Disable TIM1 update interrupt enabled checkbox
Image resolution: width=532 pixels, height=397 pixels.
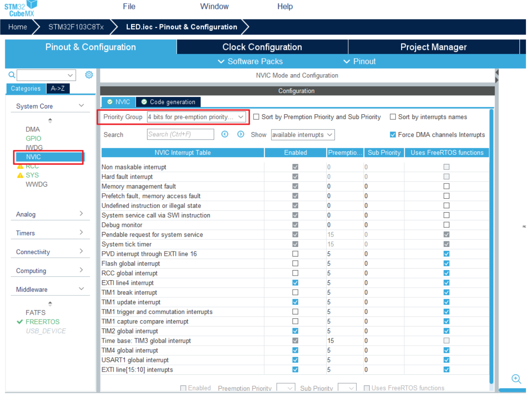pyautogui.click(x=295, y=302)
